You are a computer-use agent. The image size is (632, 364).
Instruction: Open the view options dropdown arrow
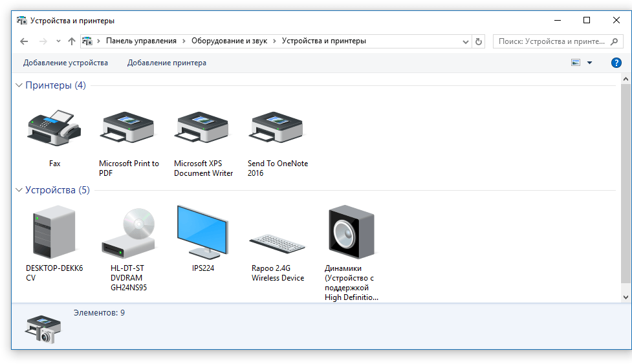coord(589,63)
